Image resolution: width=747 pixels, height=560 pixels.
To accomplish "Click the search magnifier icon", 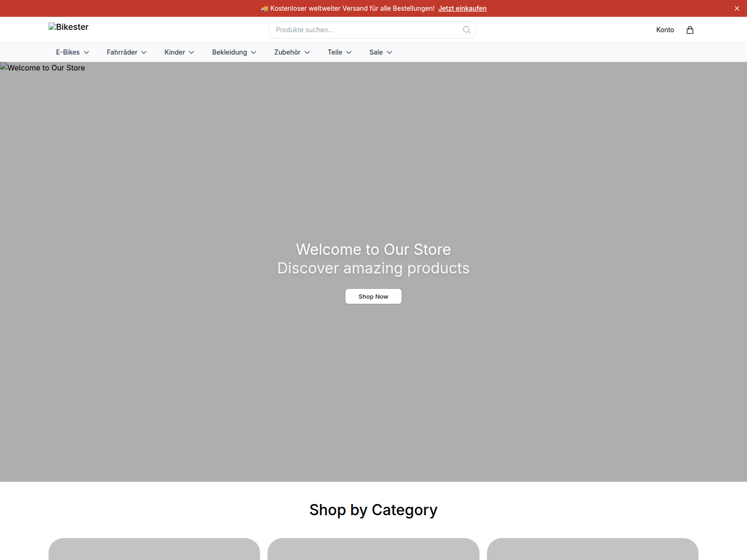I will coord(466,30).
